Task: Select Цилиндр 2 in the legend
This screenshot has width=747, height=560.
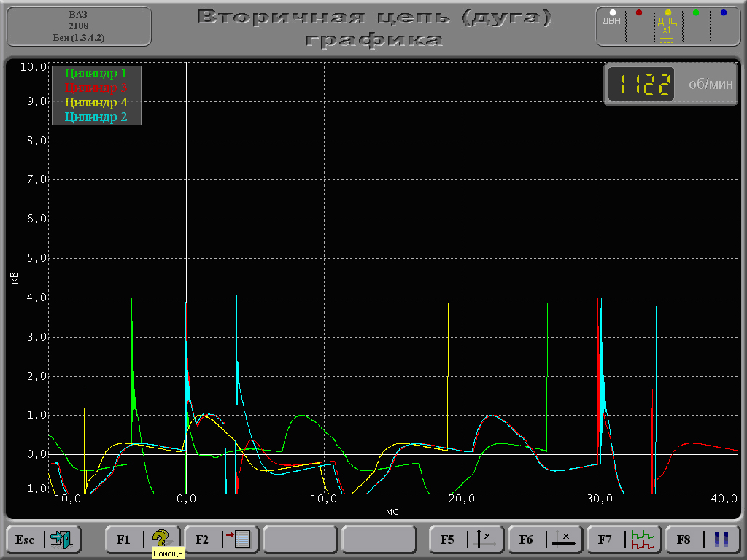Action: coord(96,117)
